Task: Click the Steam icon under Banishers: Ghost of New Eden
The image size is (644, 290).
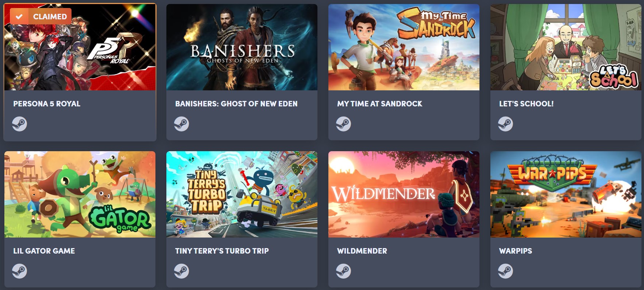Action: (181, 124)
